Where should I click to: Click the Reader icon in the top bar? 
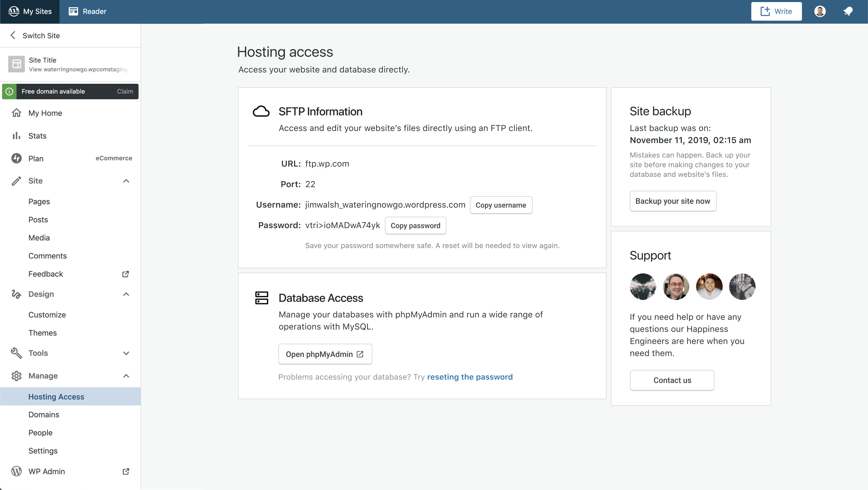pos(73,12)
